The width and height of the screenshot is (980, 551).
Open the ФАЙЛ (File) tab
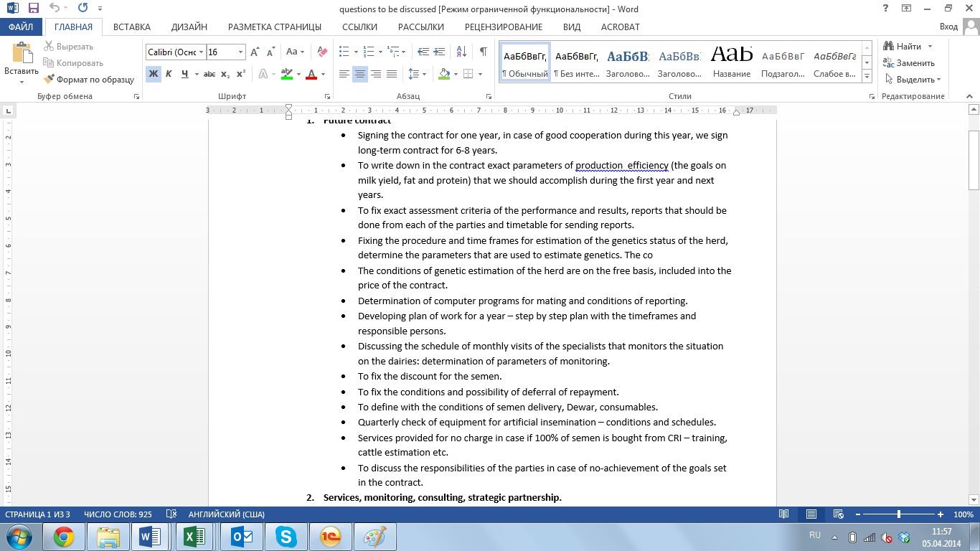click(x=22, y=27)
